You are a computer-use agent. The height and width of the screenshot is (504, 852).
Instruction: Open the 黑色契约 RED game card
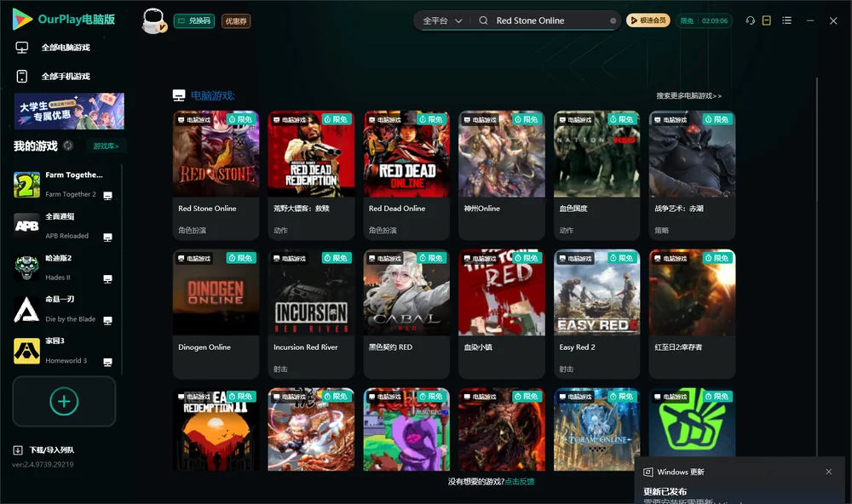pos(406,314)
